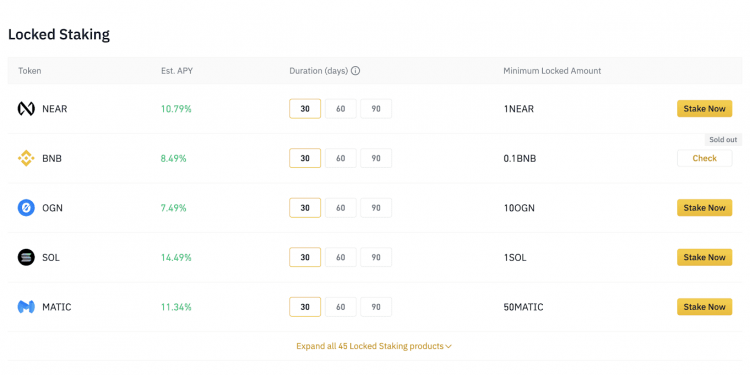Screen dimensions: 750x375
Task: Stake Now for the OGN token
Action: coord(705,208)
